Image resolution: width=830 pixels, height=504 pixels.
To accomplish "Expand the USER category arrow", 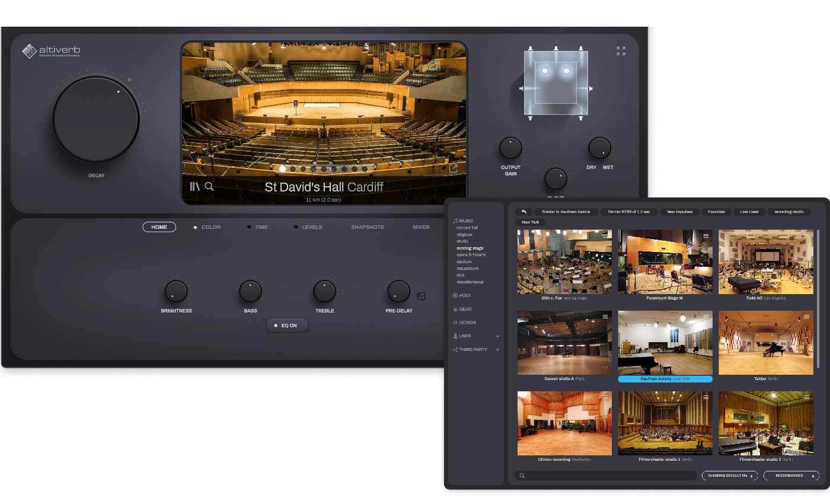I will [x=497, y=336].
